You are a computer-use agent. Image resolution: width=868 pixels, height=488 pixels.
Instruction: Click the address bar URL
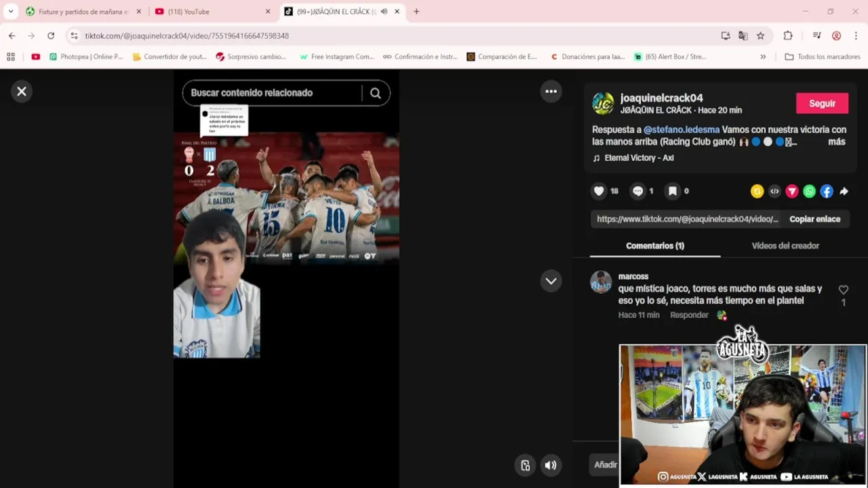[186, 36]
